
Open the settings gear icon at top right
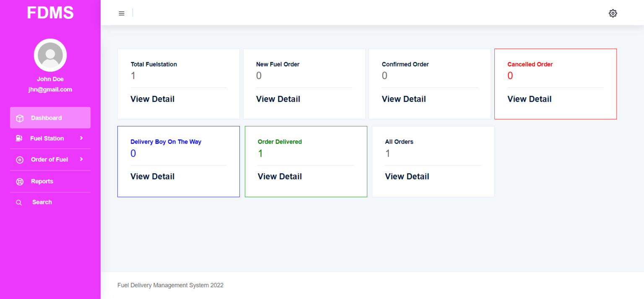[x=613, y=13]
